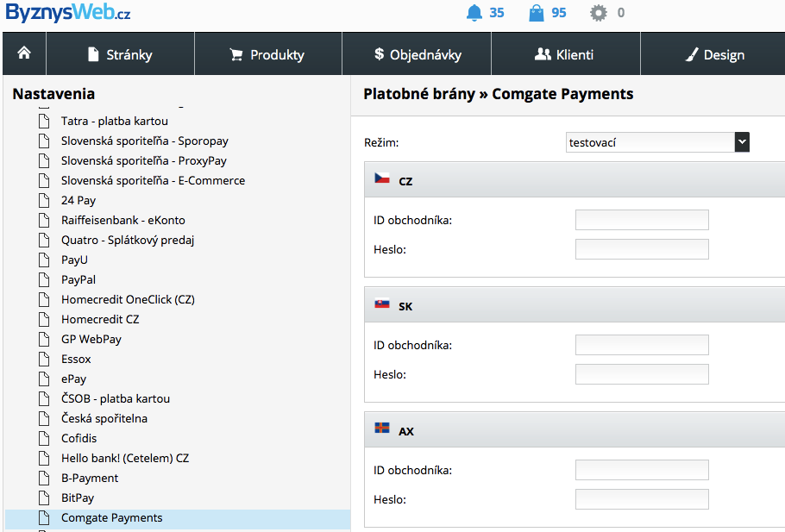785x532 pixels.
Task: Select Quatro - Splátkový predaj
Action: pos(128,241)
